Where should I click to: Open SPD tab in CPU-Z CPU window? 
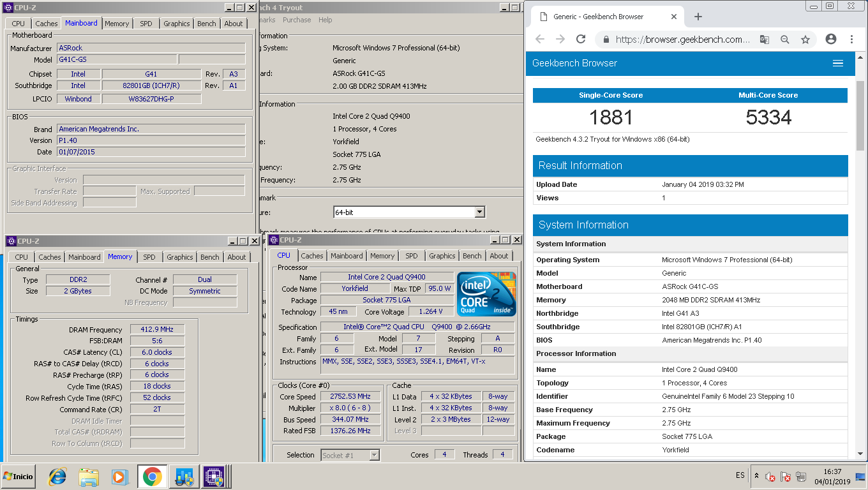(412, 256)
